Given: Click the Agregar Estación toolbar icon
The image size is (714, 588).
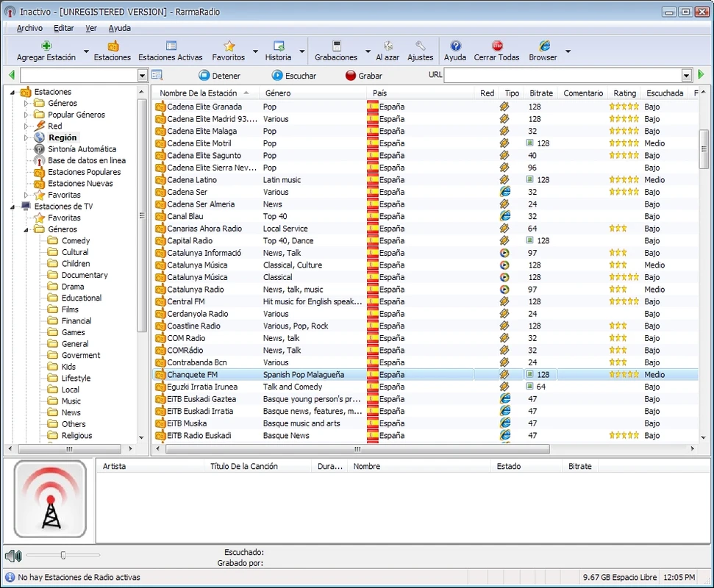Looking at the screenshot, I should point(46,46).
